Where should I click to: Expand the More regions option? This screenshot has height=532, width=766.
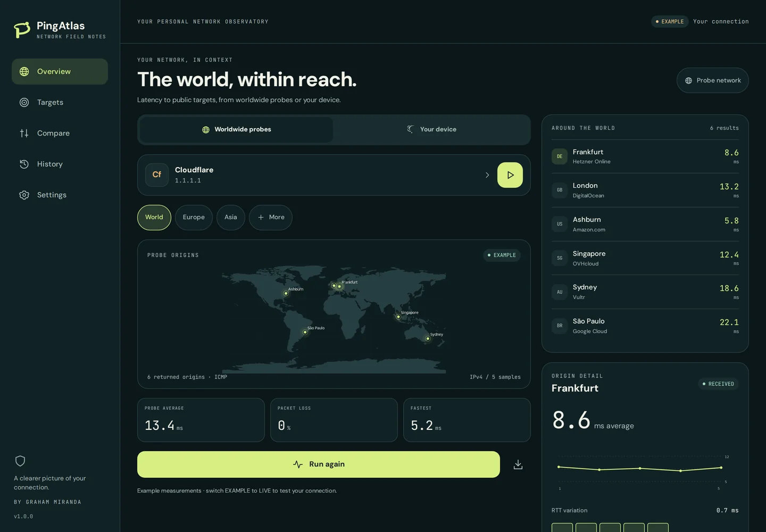(271, 217)
